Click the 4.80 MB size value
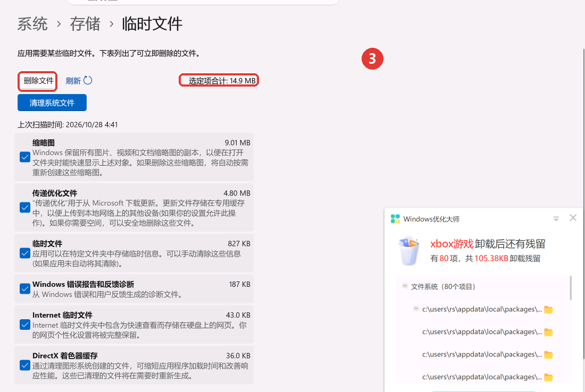585x392 pixels. point(237,193)
